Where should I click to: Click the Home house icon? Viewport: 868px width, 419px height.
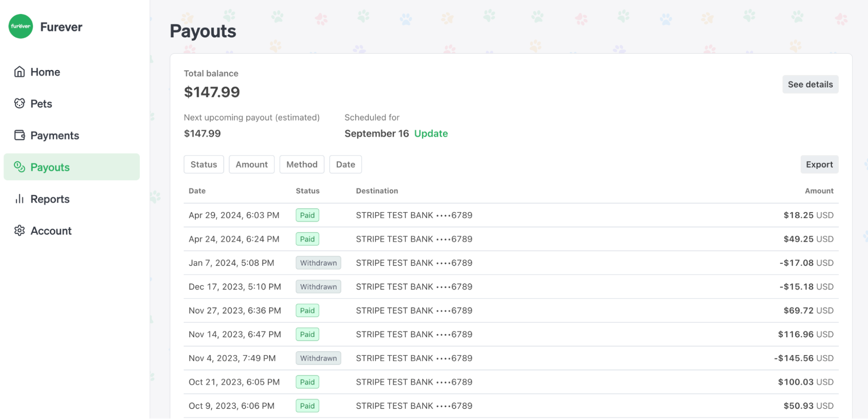[x=20, y=72]
